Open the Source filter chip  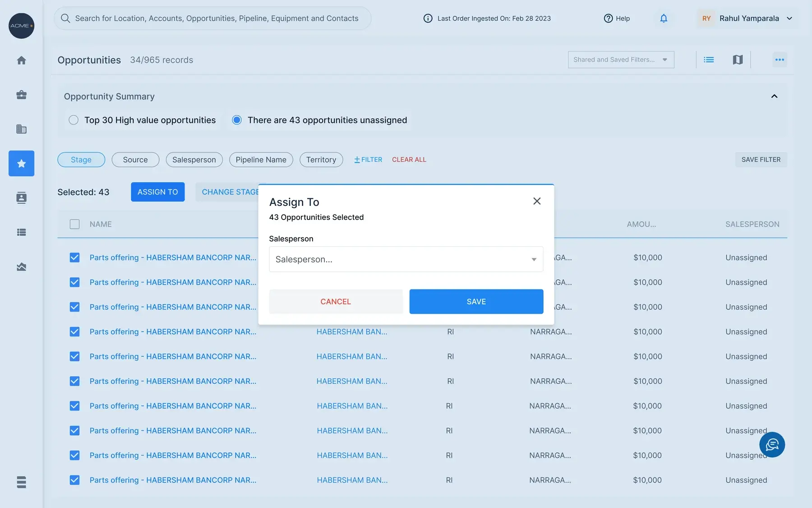(x=135, y=159)
